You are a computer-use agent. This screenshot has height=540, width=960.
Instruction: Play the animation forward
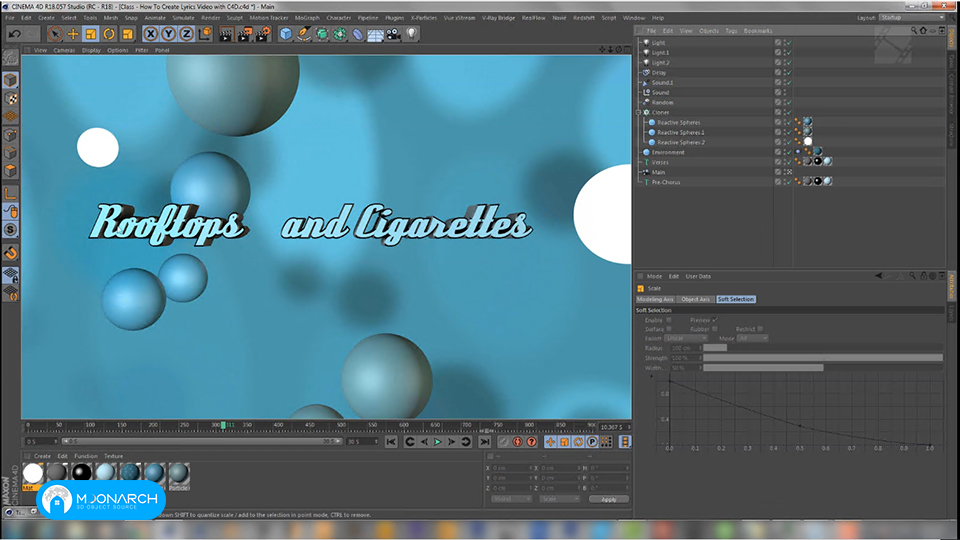click(438, 441)
